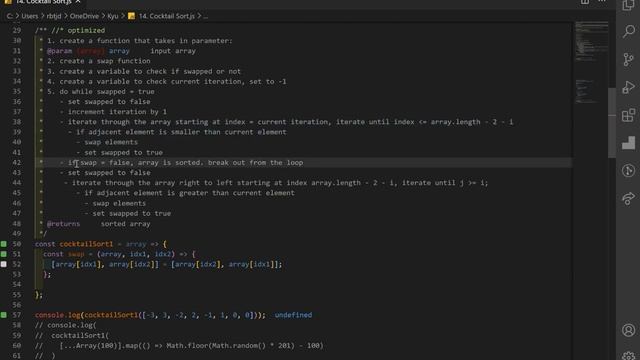Click 'sorted array' after @returns
This screenshot has height=360, width=640.
pos(125,224)
